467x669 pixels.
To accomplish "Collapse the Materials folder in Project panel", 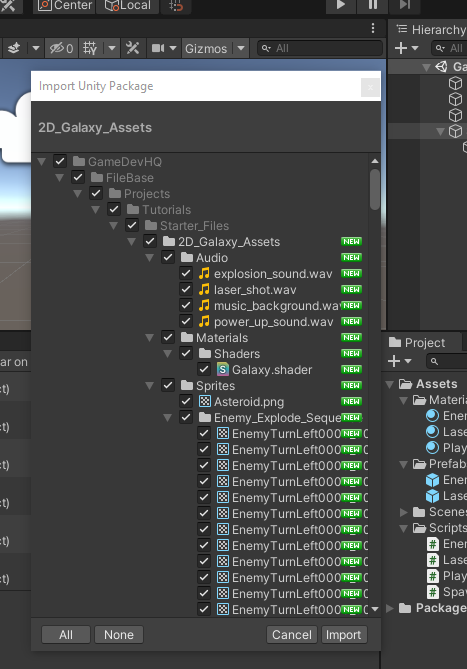I will (403, 400).
